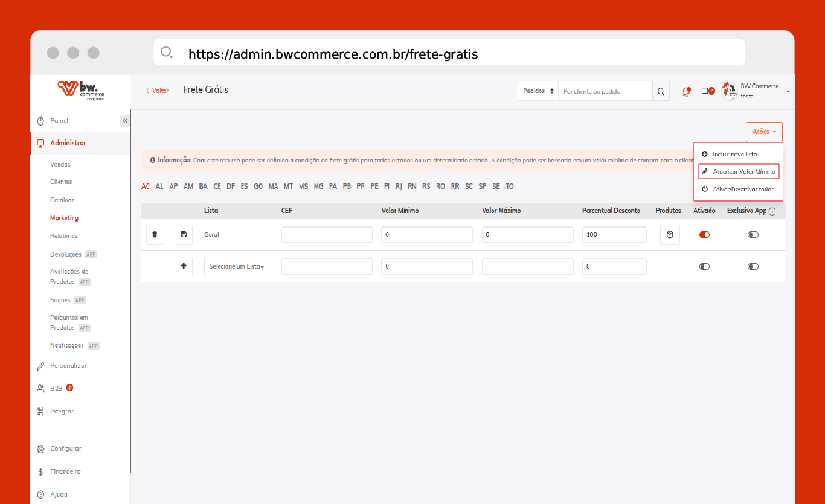Open the Ações dropdown button

coord(764,132)
